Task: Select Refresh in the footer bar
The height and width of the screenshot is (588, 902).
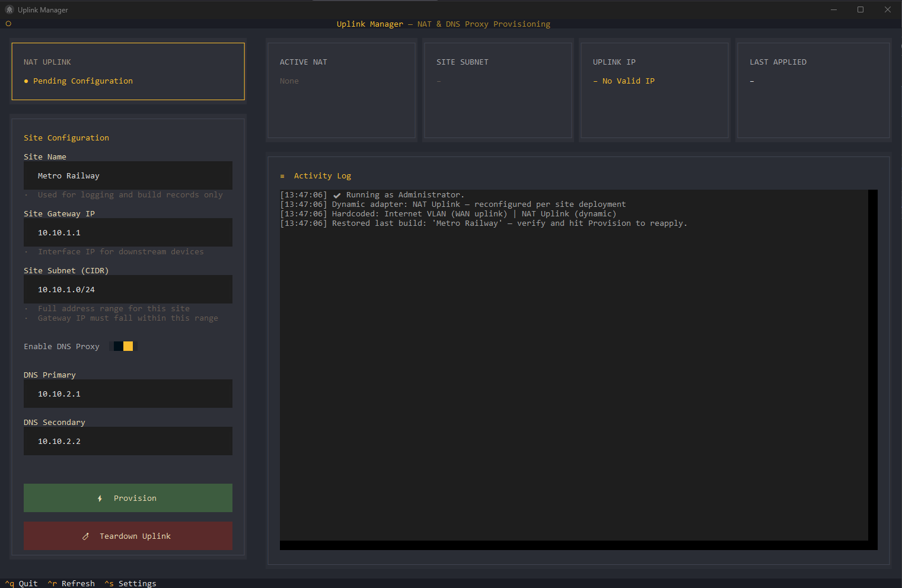Action: pyautogui.click(x=71, y=583)
